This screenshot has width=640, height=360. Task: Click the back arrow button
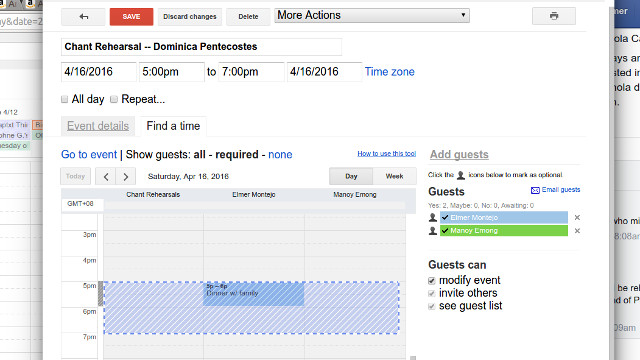point(83,17)
